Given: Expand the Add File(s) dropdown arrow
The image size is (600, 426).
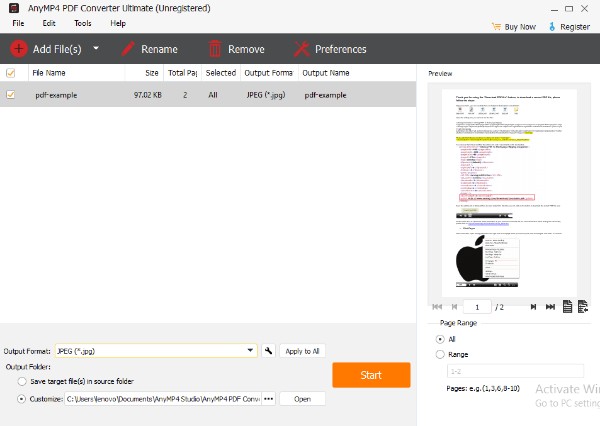Looking at the screenshot, I should [96, 48].
